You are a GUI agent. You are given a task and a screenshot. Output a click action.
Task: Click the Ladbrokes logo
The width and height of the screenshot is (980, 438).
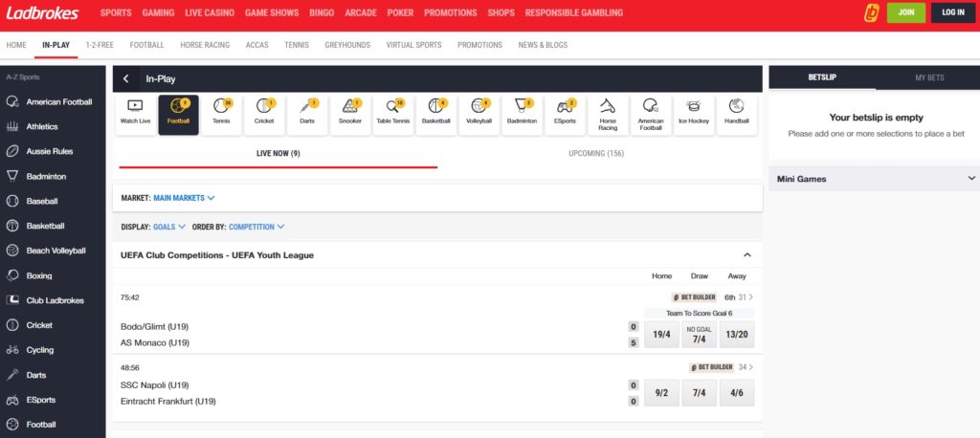42,12
